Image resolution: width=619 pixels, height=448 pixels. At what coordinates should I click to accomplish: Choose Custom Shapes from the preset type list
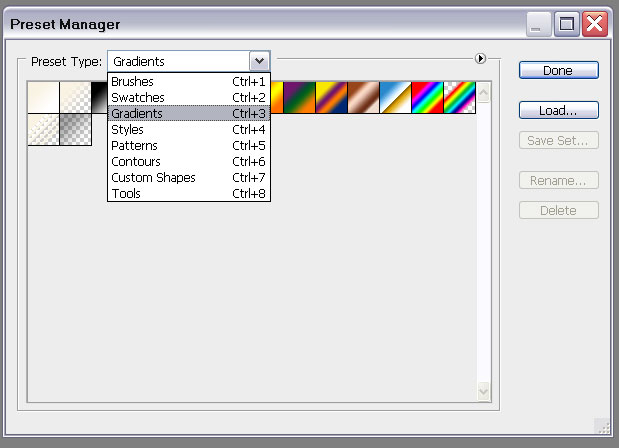point(189,178)
